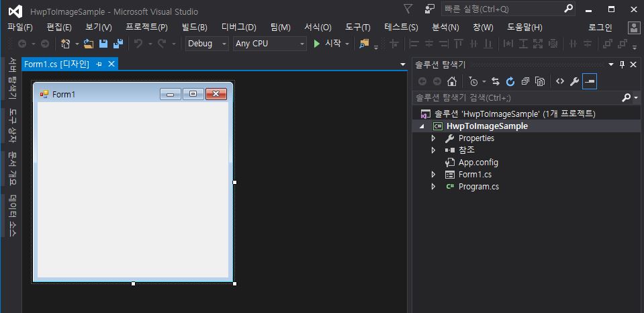Click the New Project toolbar icon

point(65,44)
